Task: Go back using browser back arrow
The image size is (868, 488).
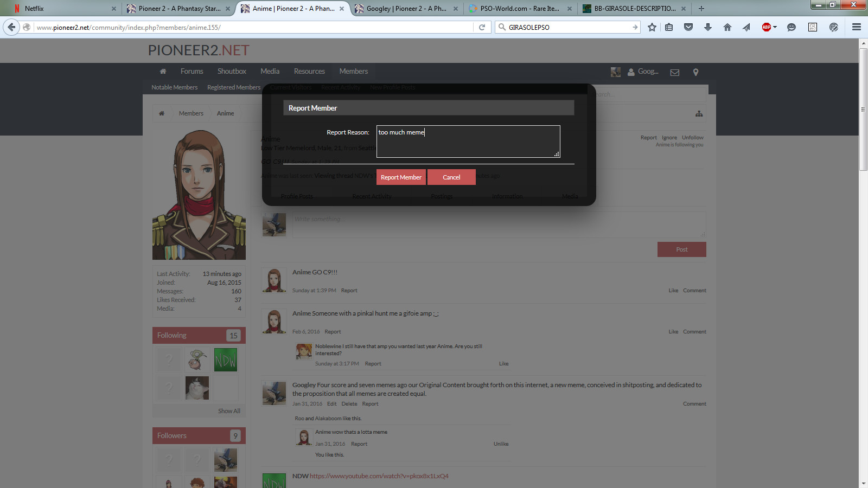Action: [11, 27]
